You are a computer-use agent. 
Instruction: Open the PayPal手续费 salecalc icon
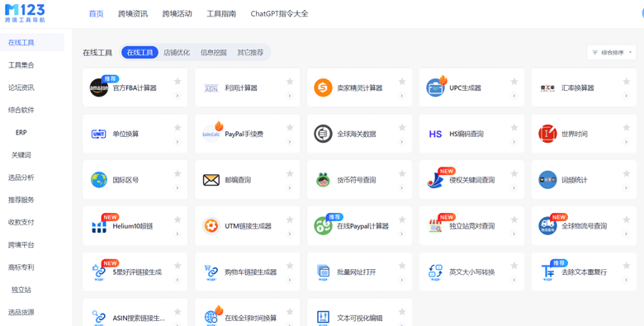[x=211, y=134]
